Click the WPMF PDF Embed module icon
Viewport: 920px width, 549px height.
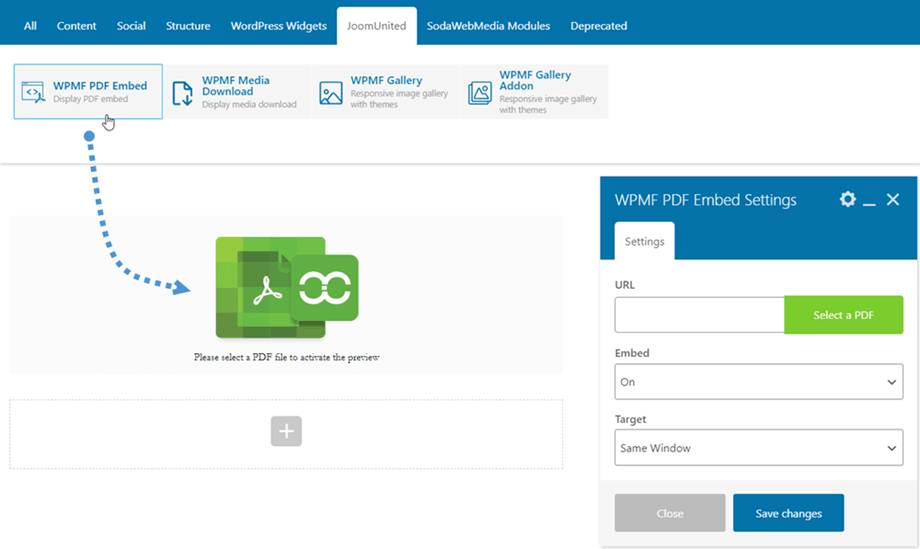[x=33, y=93]
